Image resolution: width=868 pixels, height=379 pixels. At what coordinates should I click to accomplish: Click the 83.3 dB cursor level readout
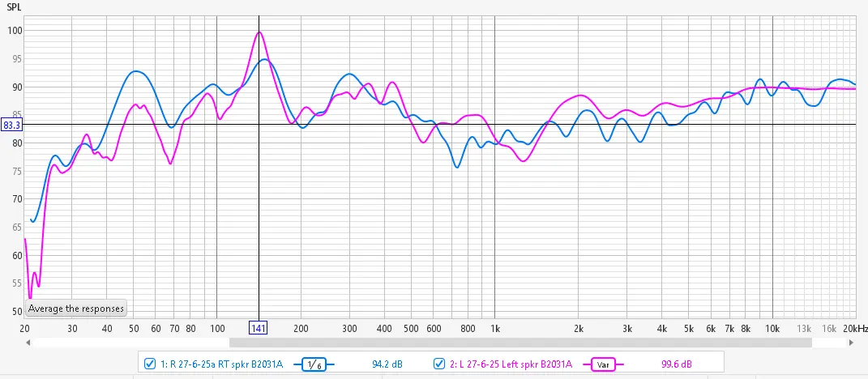[x=11, y=125]
